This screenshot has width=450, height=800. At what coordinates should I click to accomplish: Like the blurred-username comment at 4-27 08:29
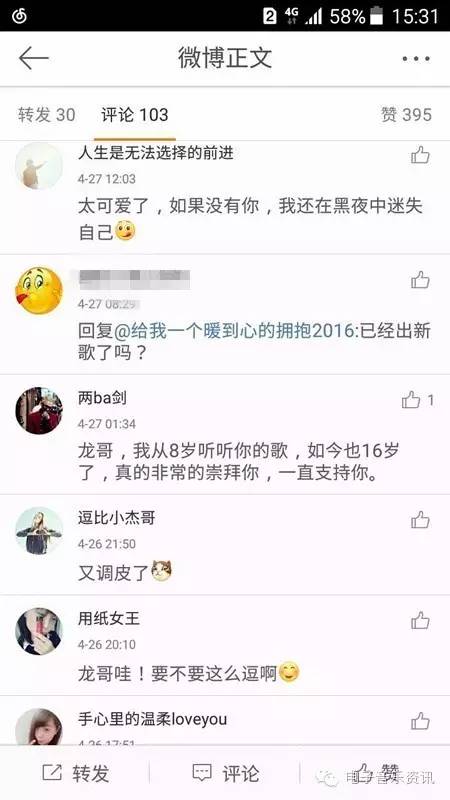[x=420, y=280]
